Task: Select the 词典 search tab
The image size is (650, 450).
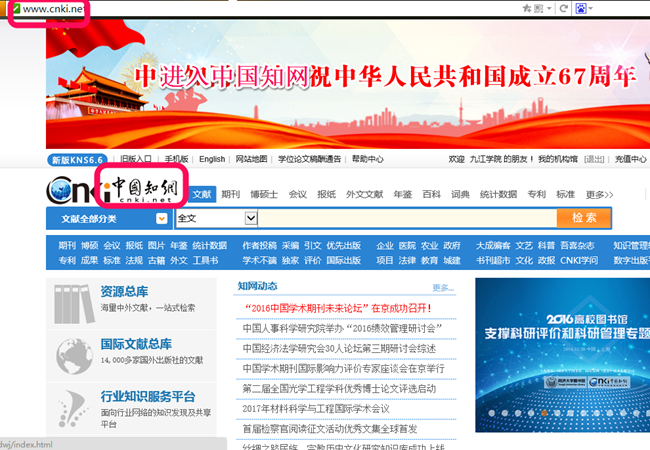Action: tap(460, 194)
